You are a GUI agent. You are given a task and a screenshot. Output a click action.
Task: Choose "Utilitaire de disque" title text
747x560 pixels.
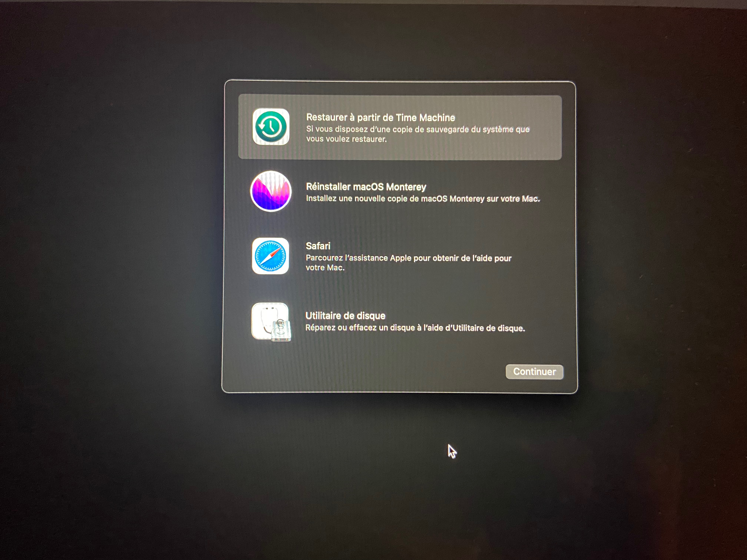[345, 316]
